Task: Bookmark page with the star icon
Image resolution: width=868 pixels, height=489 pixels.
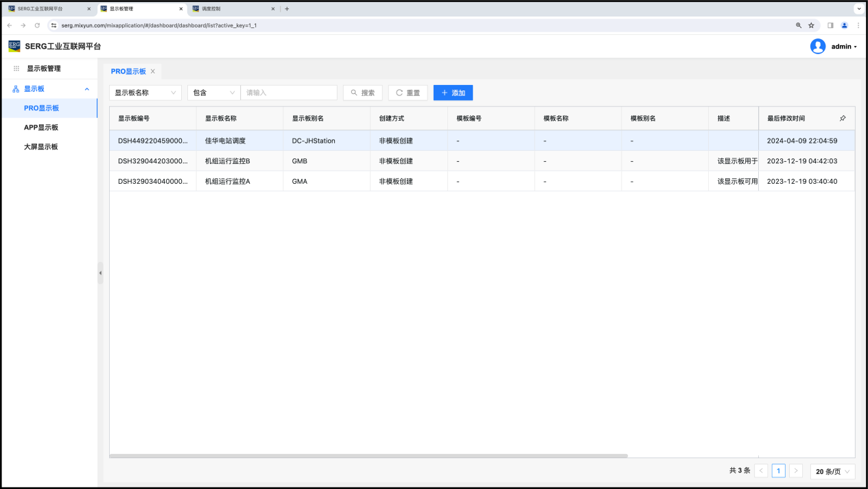Action: tap(811, 25)
